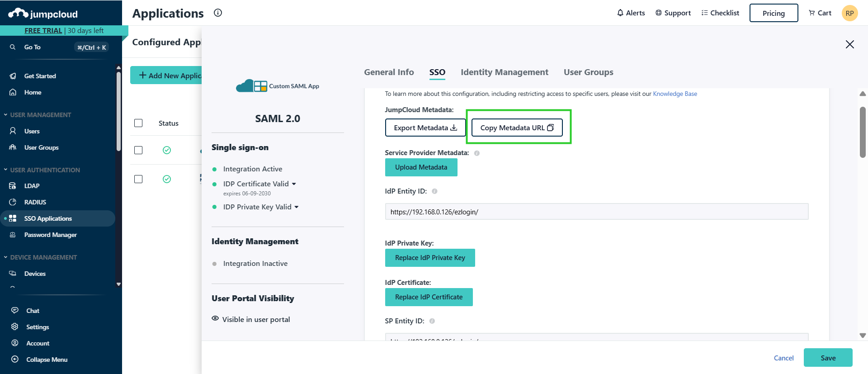The width and height of the screenshot is (868, 374).
Task: Open Account profile icon
Action: coord(15,343)
